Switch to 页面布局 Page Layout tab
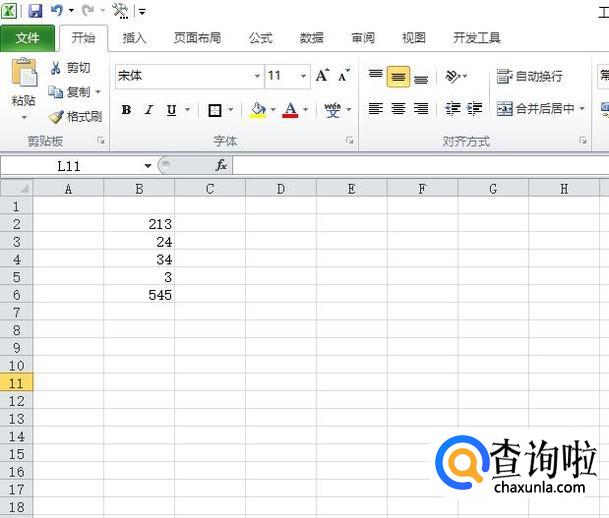Image resolution: width=609 pixels, height=518 pixels. [x=197, y=38]
